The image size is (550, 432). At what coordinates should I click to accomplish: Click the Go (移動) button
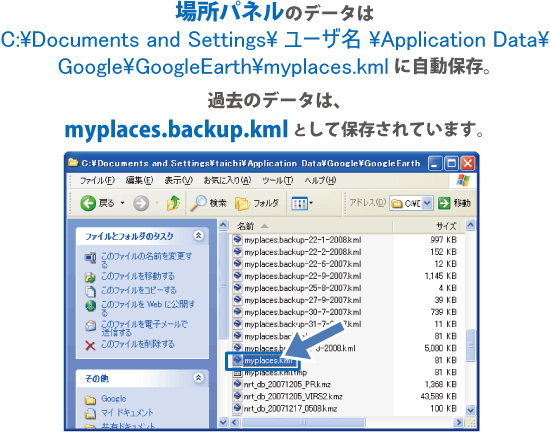tap(454, 203)
